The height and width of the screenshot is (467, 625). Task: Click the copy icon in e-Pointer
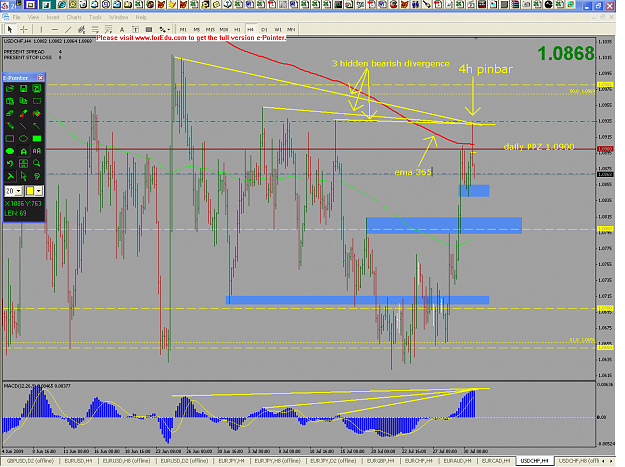coord(24,101)
